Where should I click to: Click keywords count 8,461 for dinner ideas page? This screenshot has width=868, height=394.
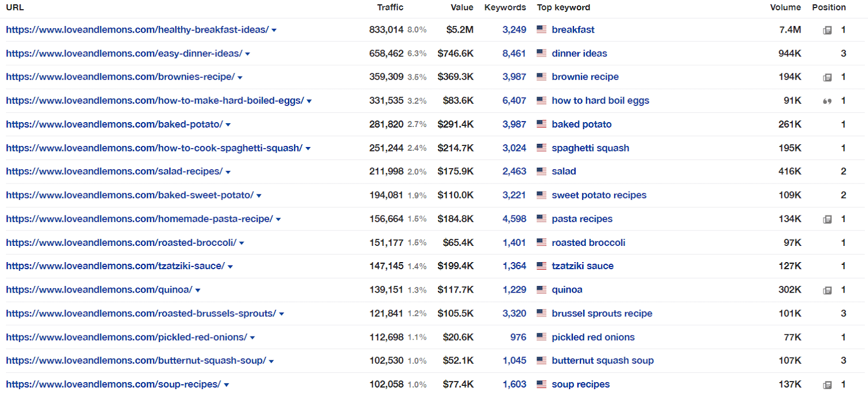point(514,53)
